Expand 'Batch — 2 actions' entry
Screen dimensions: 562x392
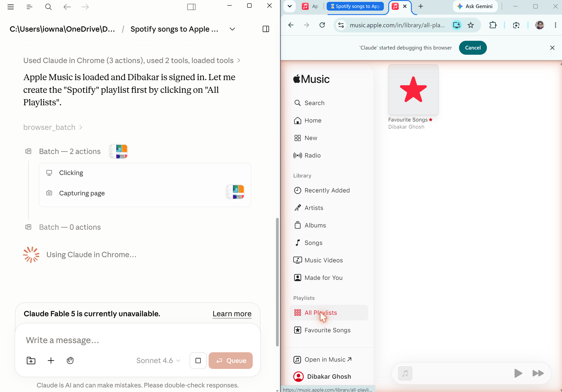pos(70,151)
